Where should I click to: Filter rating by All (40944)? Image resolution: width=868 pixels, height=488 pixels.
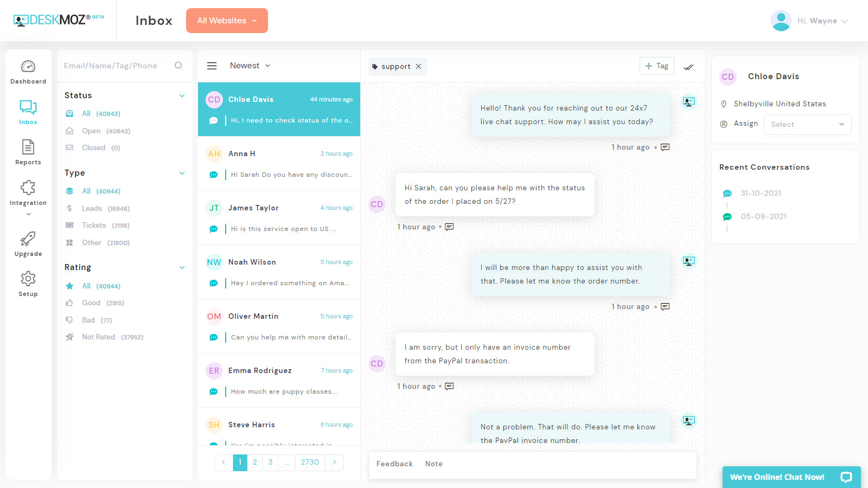point(101,286)
